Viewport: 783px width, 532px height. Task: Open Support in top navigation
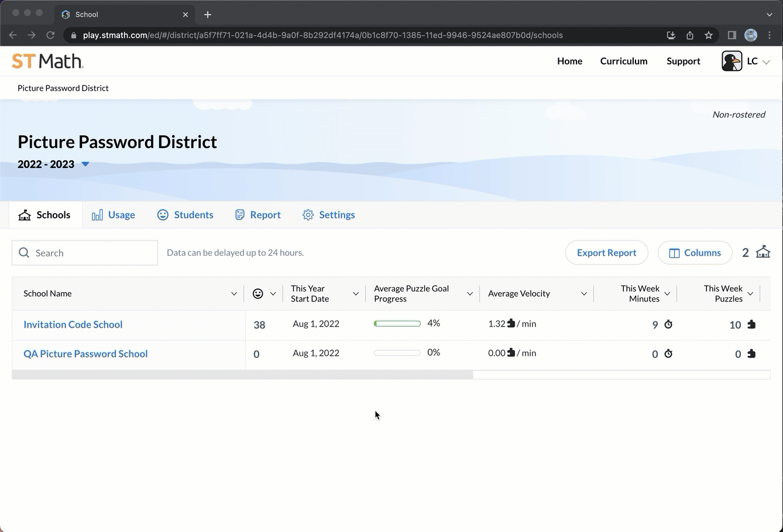[x=684, y=61]
